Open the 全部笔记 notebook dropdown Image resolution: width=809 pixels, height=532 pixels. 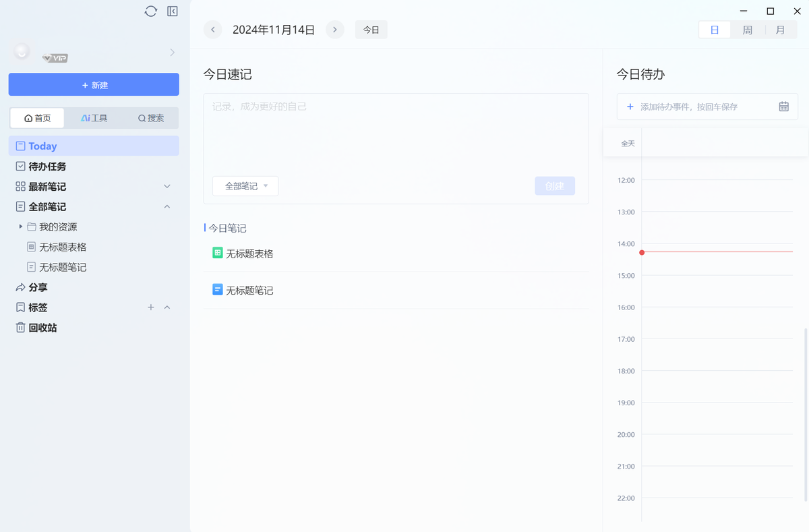(x=245, y=185)
